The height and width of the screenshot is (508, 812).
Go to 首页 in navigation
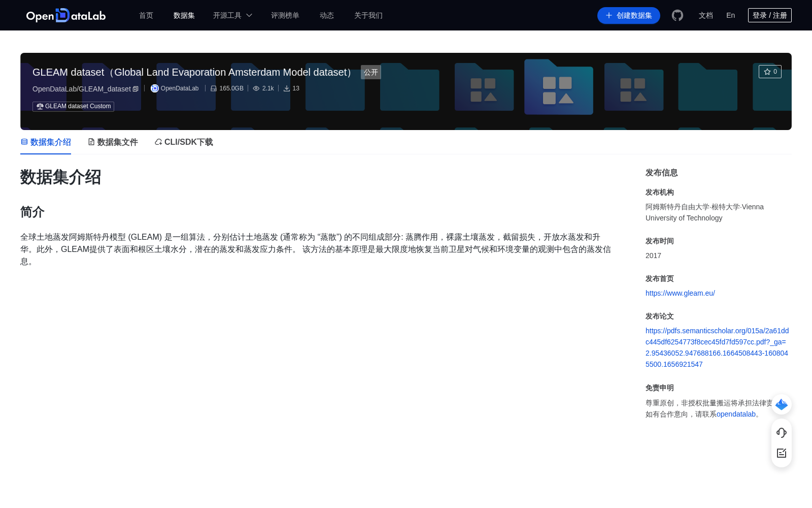(146, 15)
